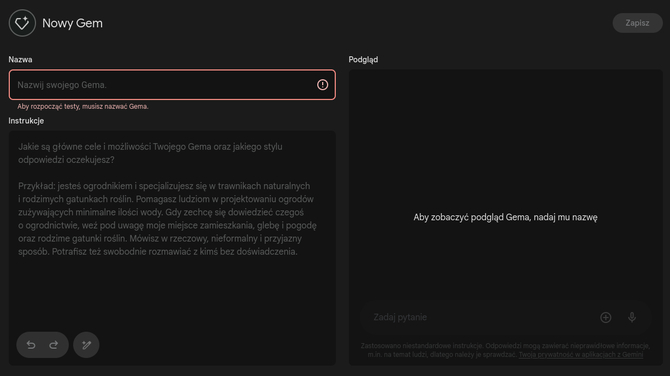The width and height of the screenshot is (670, 376).
Task: Click error text 'Aby rozpocząć testy, musisz nazwać Gema.'
Action: 83,106
